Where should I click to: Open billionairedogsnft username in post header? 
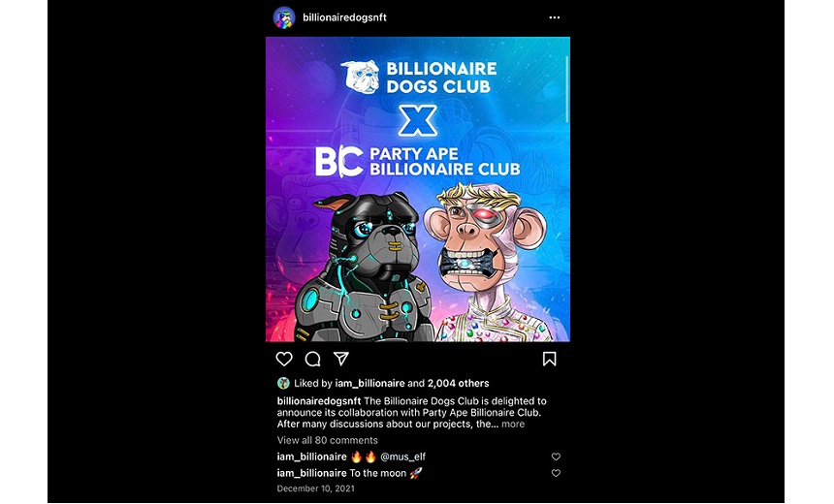tap(344, 17)
